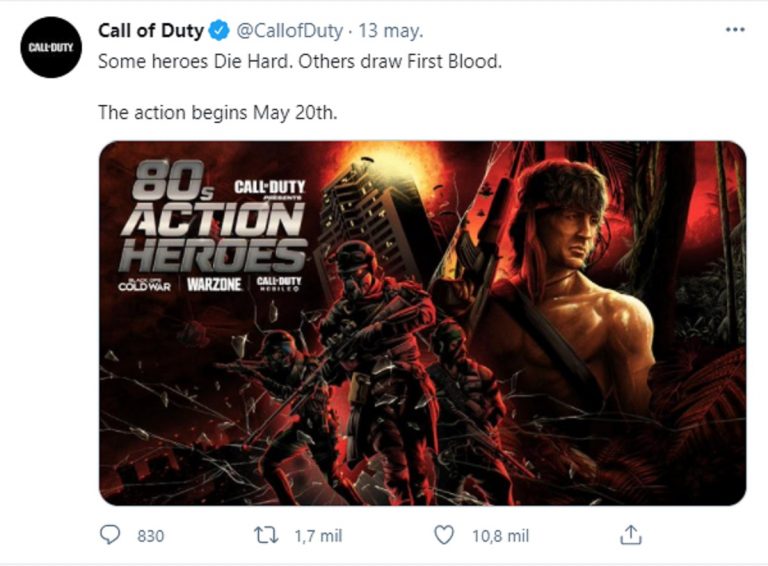768x566 pixels.
Task: Click "The action begins May 20th." line
Action: [x=217, y=112]
